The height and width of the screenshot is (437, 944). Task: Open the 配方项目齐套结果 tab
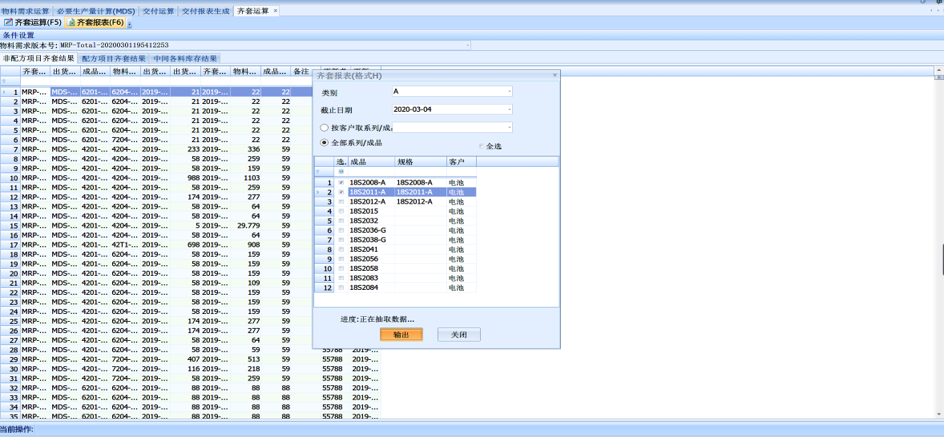click(114, 59)
